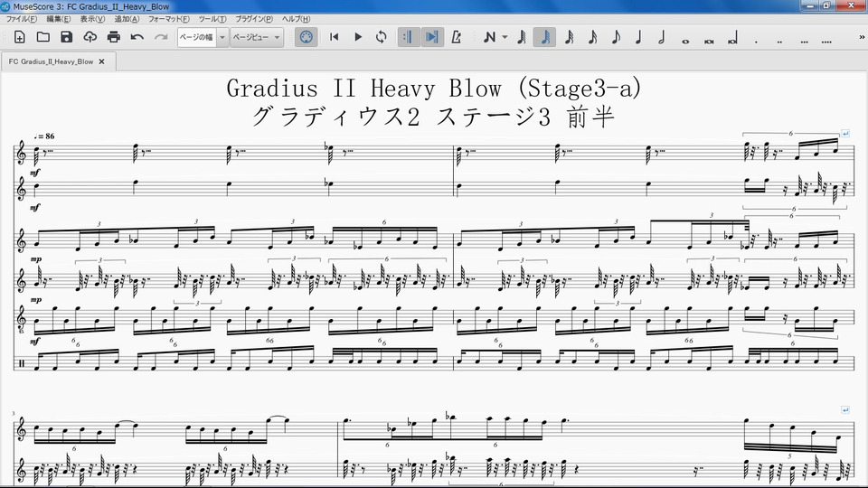Add a double augmentation dot
The image size is (868, 488).
pyautogui.click(x=779, y=41)
